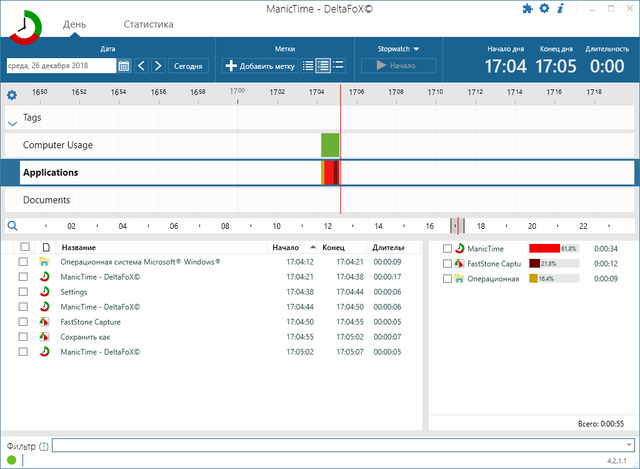Open settings gear in title bar
640x469 pixels.
(x=544, y=9)
